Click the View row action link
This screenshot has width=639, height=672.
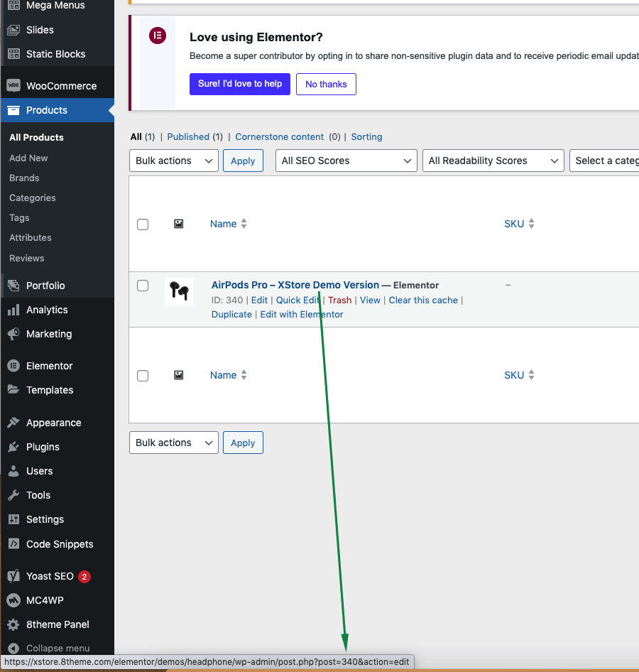(370, 300)
